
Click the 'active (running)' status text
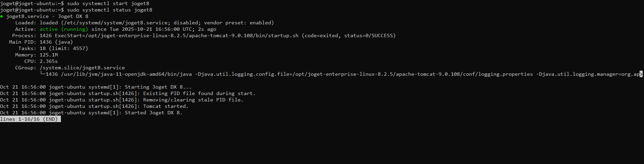pyautogui.click(x=64, y=29)
